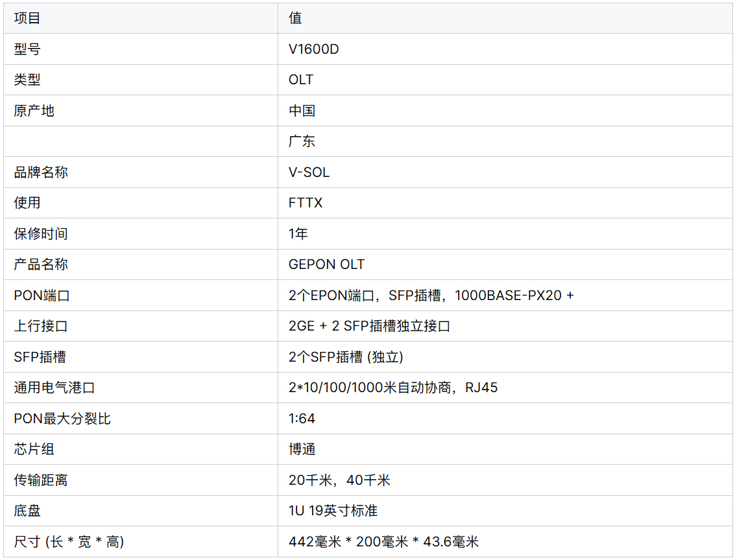Screen dimensions: 735x560
Task: Click the 值 column header
Action: tap(295, 18)
